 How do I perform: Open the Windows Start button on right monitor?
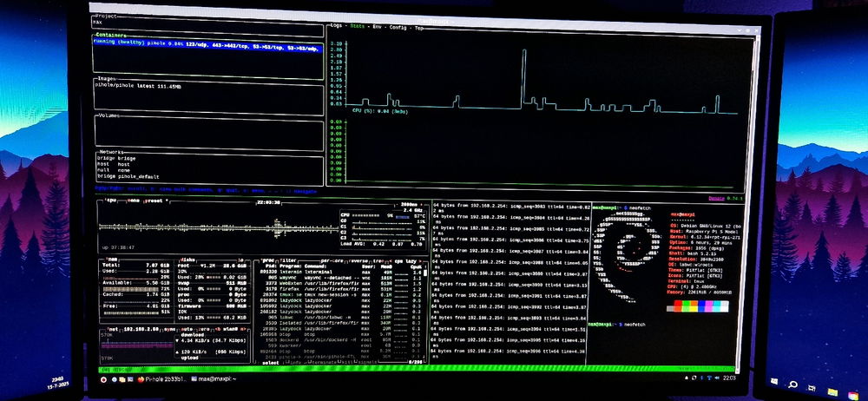coord(775,382)
